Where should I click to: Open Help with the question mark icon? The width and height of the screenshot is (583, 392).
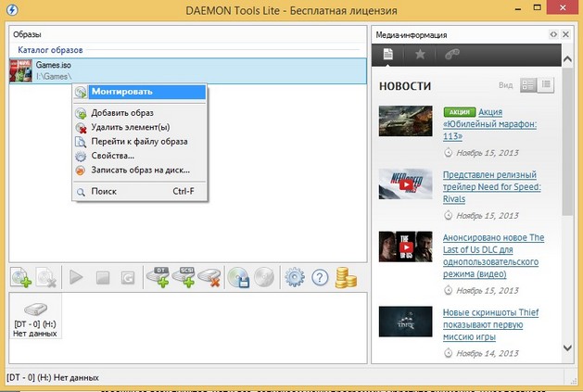click(x=320, y=277)
